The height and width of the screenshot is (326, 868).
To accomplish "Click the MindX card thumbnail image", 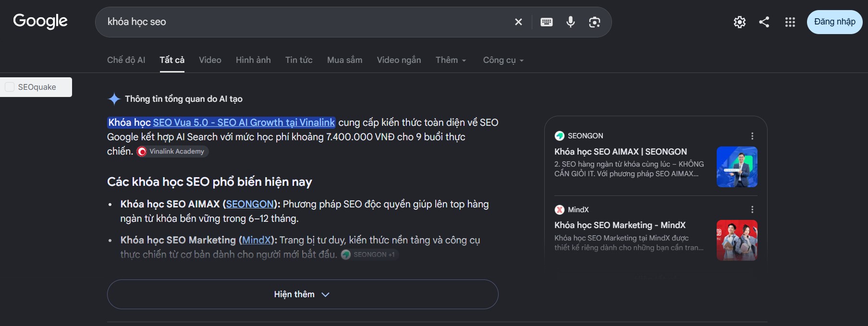I will point(737,240).
